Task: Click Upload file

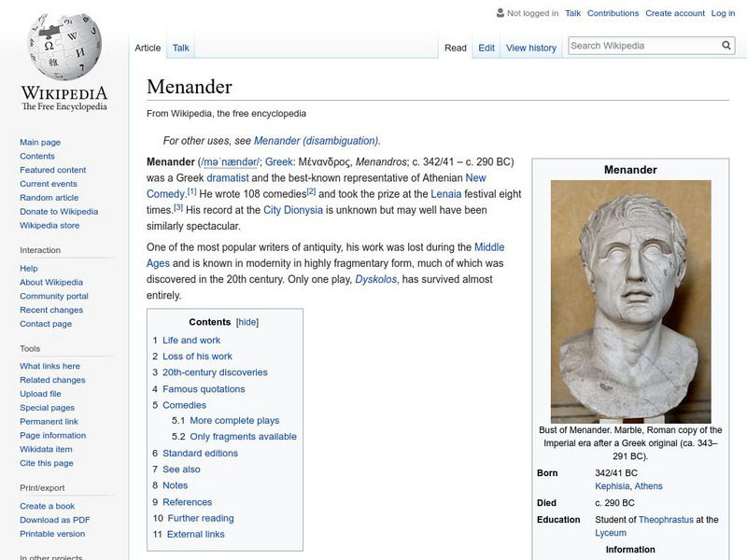Action: (40, 394)
